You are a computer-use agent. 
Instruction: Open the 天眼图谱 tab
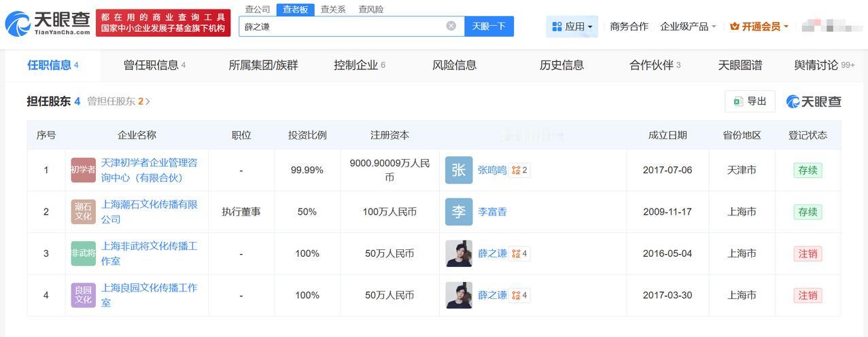coord(740,65)
